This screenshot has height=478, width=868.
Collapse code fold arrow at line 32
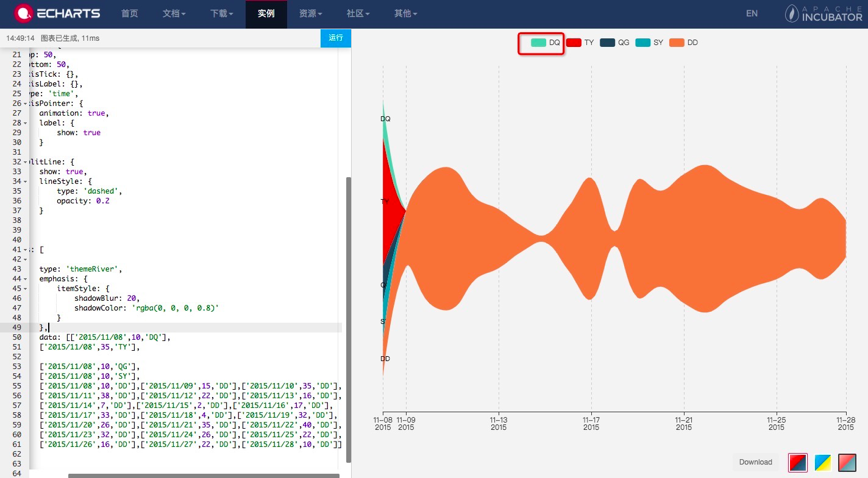point(25,162)
